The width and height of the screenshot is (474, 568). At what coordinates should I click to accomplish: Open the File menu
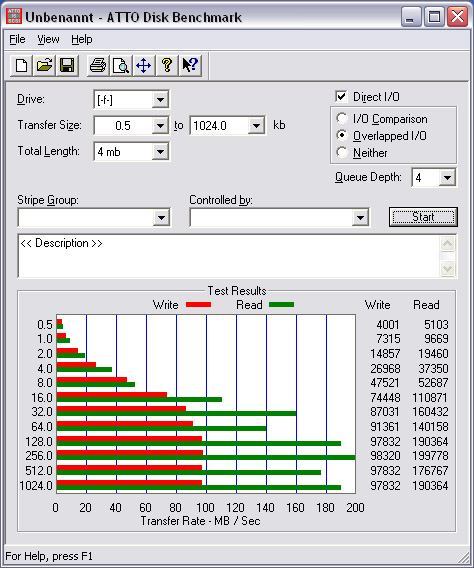(x=17, y=39)
